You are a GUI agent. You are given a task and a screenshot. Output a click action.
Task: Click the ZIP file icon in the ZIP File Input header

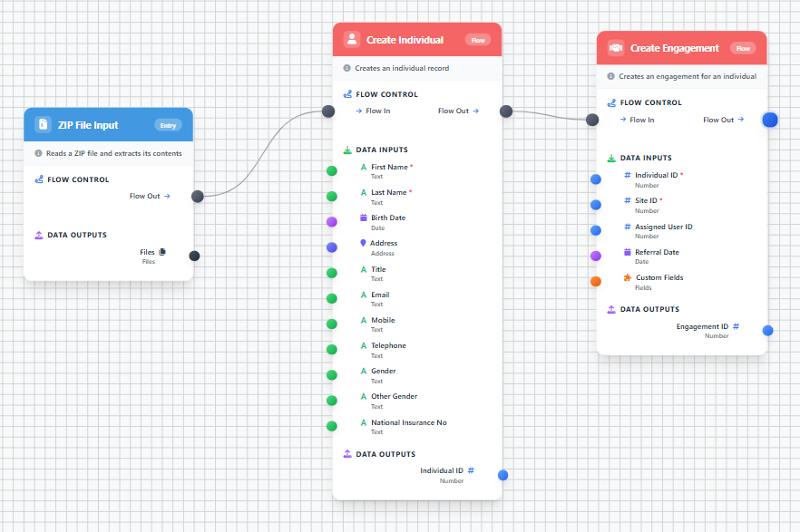[x=43, y=125]
